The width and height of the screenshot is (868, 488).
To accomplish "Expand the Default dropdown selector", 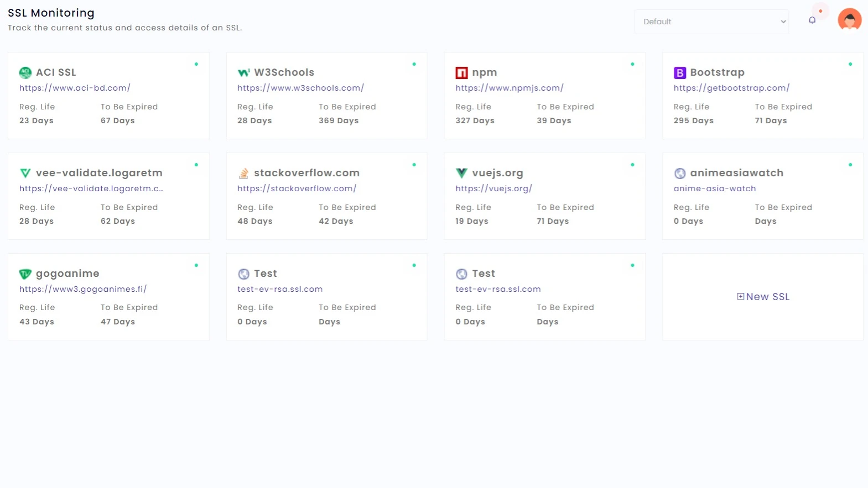I will click(711, 22).
